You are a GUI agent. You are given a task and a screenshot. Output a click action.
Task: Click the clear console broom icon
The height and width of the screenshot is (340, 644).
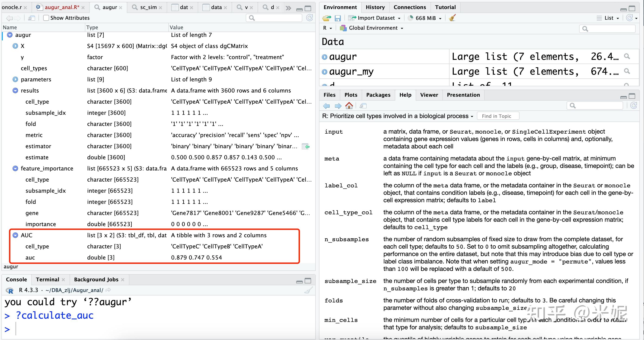309,290
